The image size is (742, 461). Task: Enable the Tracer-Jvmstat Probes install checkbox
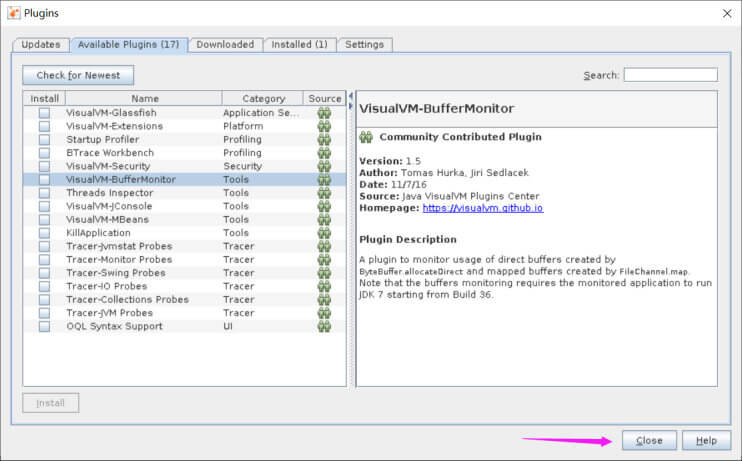[44, 246]
